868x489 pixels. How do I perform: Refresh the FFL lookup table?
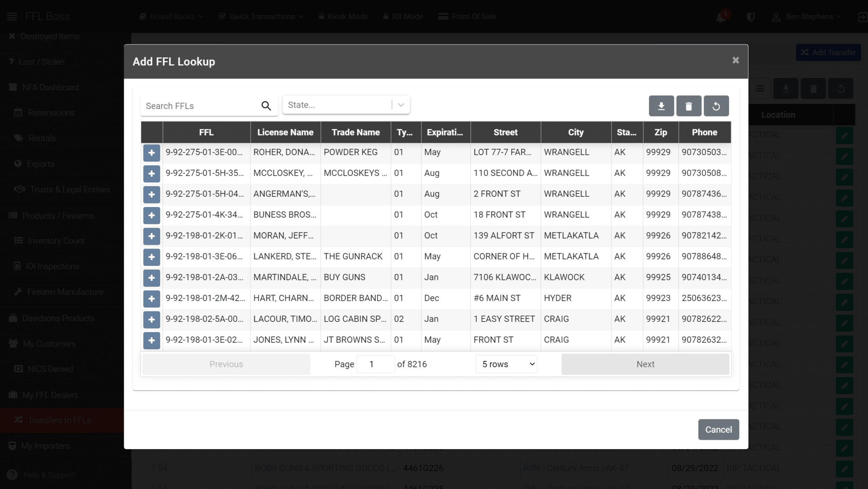(x=716, y=106)
